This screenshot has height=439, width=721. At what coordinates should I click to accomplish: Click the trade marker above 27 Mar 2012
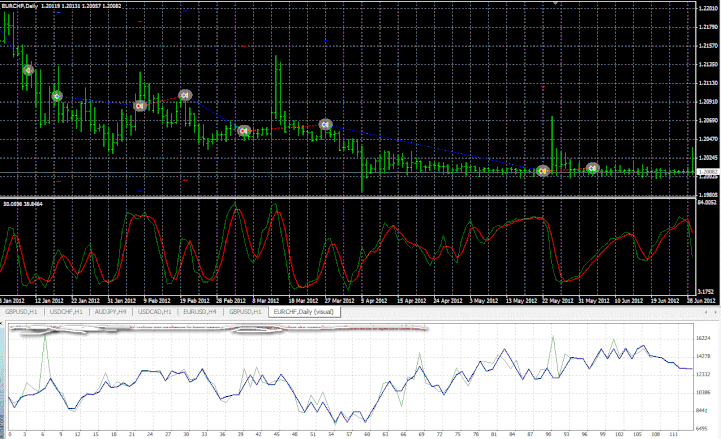(x=326, y=124)
